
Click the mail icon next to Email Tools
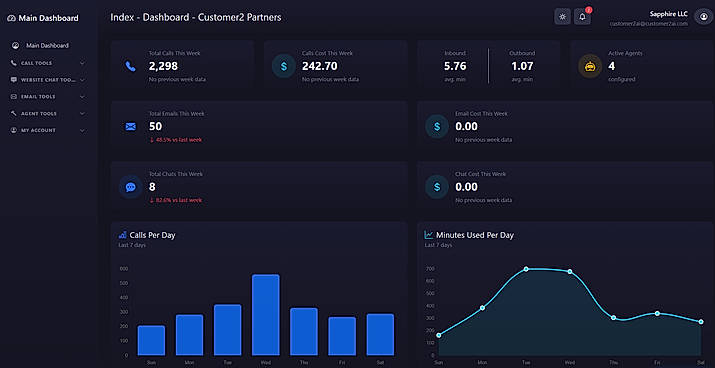point(14,97)
